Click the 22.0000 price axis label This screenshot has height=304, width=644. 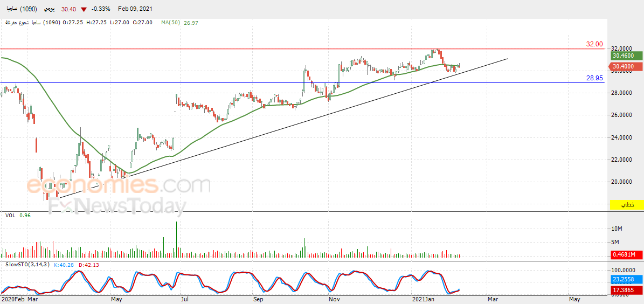point(623,160)
